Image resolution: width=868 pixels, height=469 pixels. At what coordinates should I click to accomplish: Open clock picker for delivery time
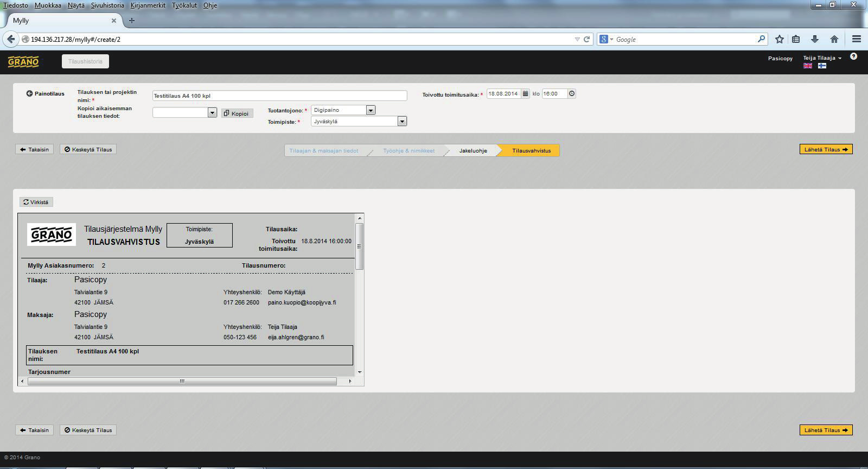pyautogui.click(x=572, y=93)
